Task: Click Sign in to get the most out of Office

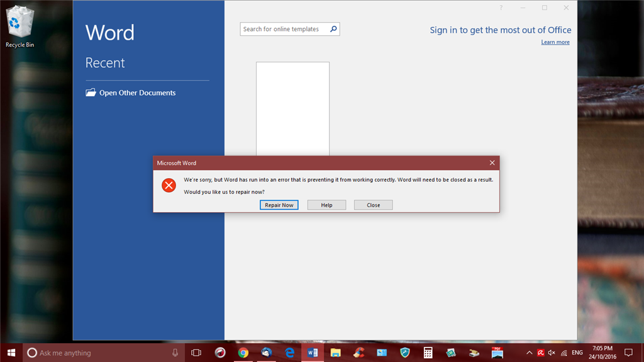Action: (500, 30)
